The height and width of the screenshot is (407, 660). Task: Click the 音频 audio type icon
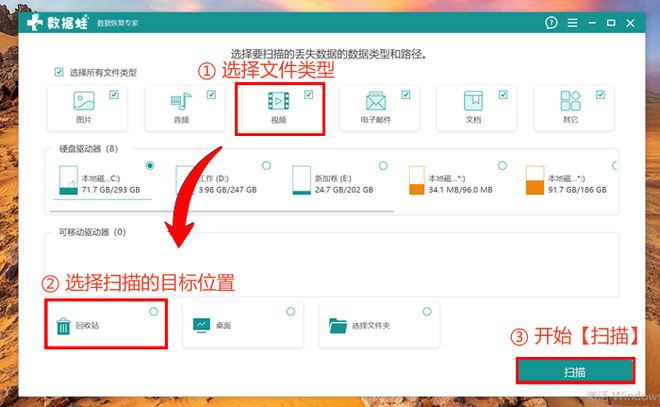pyautogui.click(x=181, y=101)
